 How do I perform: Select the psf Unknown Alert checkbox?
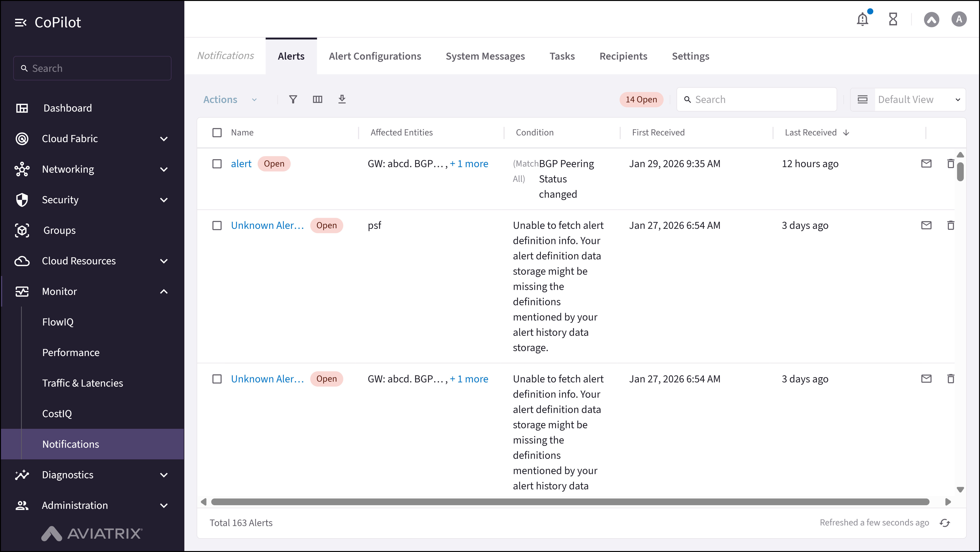coord(217,225)
